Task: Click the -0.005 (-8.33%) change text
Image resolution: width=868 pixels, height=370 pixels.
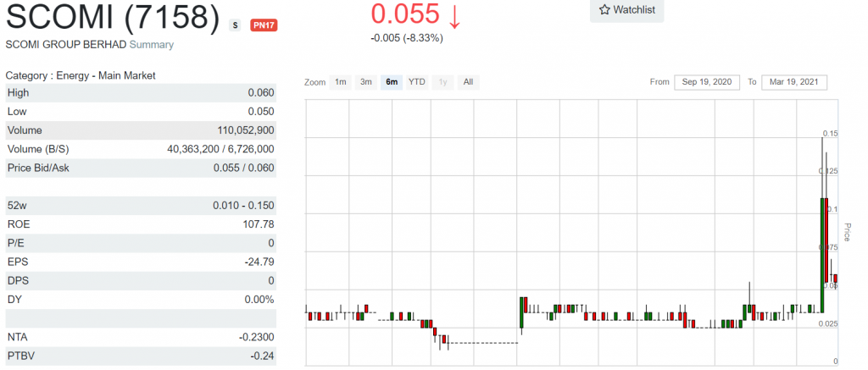Action: click(x=407, y=38)
